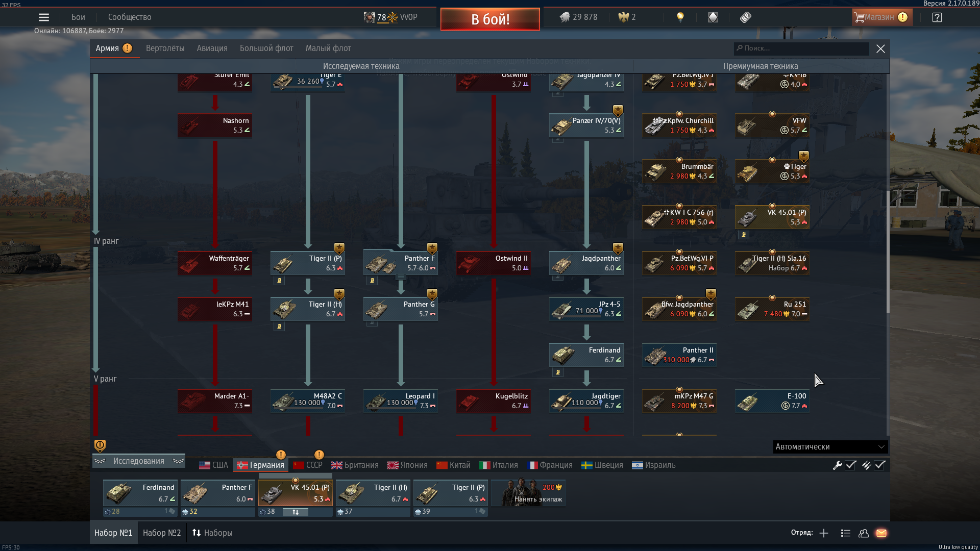Select the Panther G vehicle card
The height and width of the screenshot is (551, 980).
pos(401,309)
